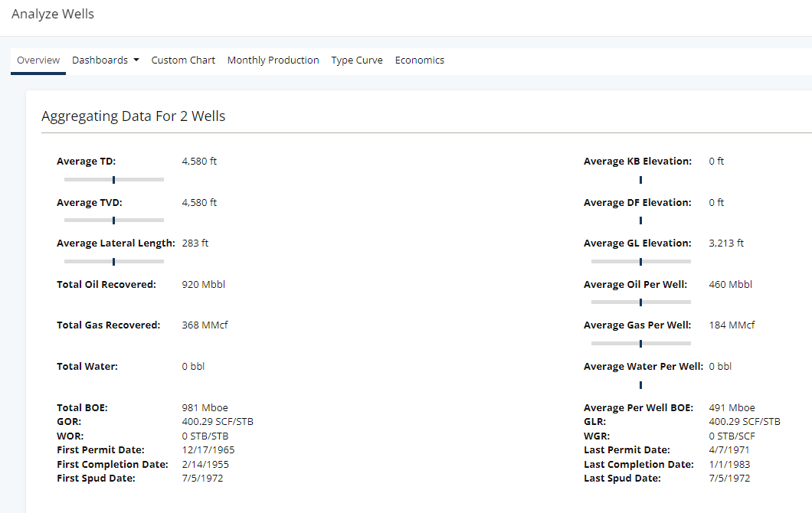Click the 'Average DF Elevation:' label
This screenshot has width=812, height=513.
click(637, 202)
